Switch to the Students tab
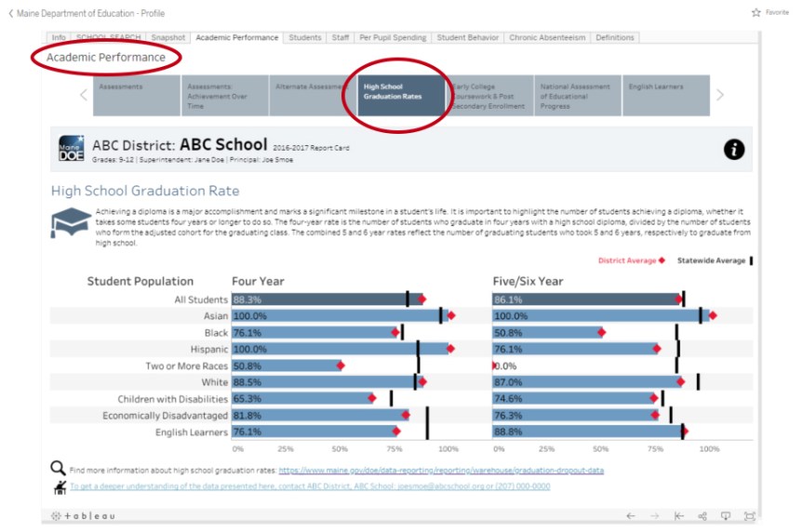The width and height of the screenshot is (803, 532). [x=304, y=38]
